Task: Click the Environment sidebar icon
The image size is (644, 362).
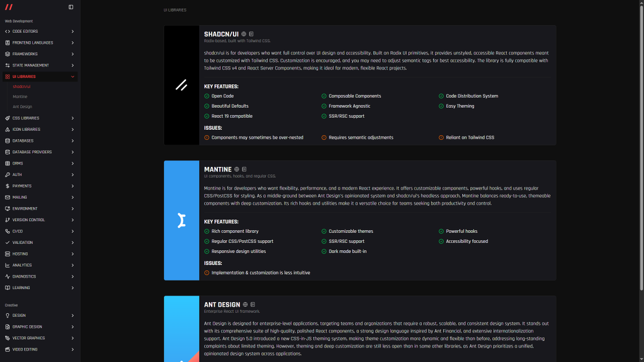Action: [8, 209]
